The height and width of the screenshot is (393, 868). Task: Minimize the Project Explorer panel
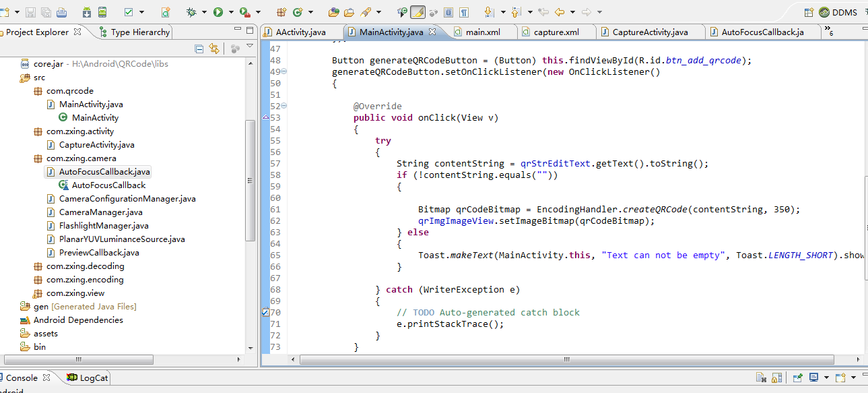(238, 29)
